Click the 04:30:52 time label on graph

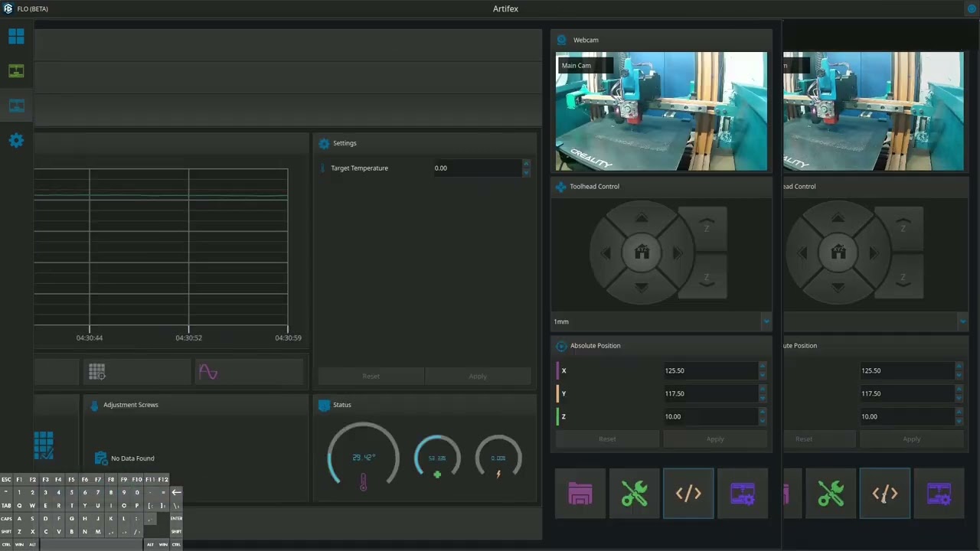[189, 337]
